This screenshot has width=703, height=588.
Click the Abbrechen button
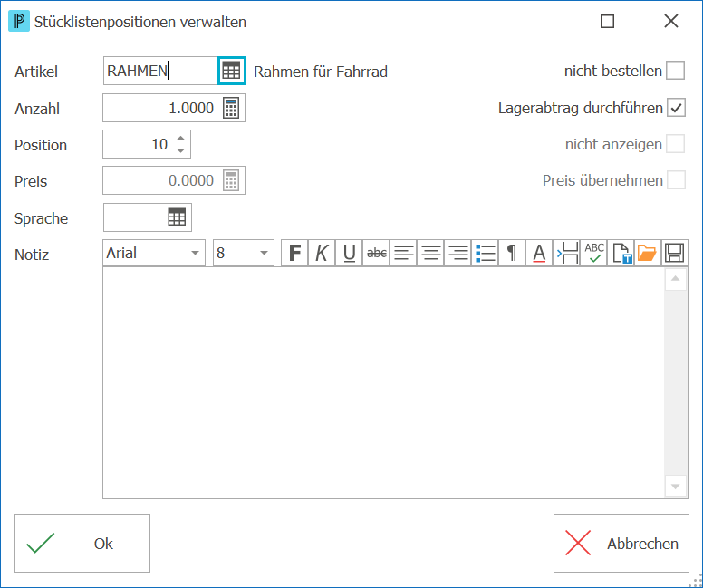(621, 543)
